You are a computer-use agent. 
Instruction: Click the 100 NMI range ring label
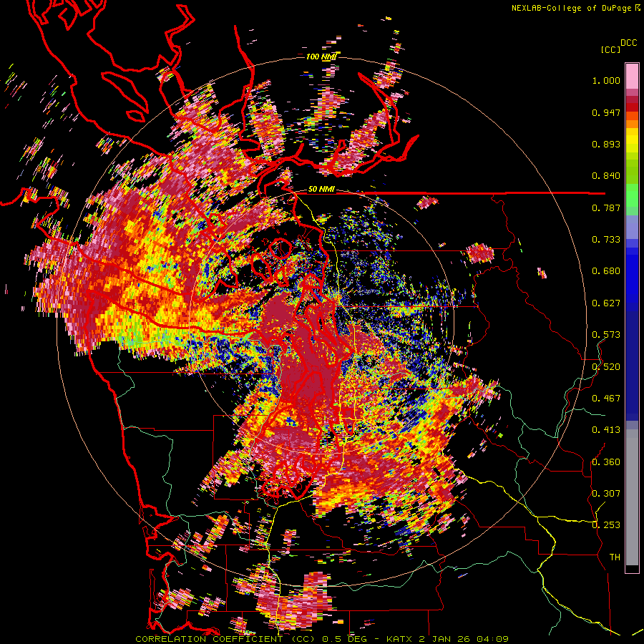321,57
